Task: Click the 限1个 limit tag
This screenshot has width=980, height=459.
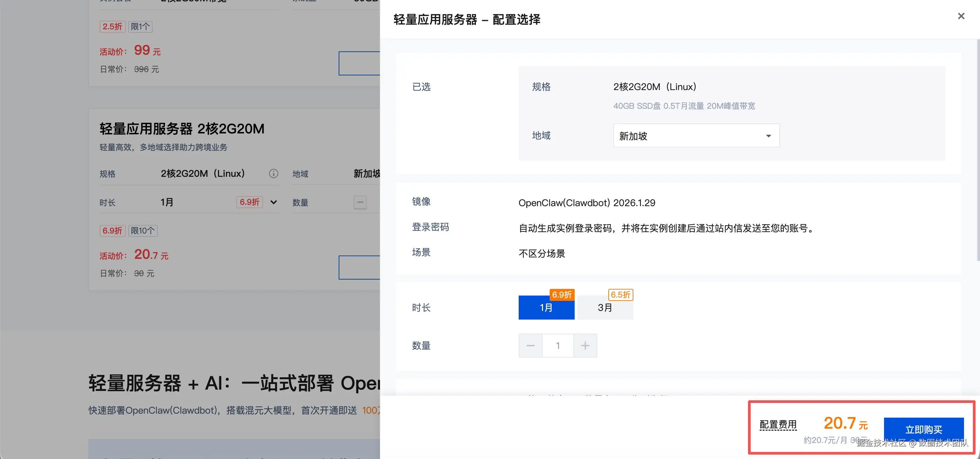Action: point(140,27)
